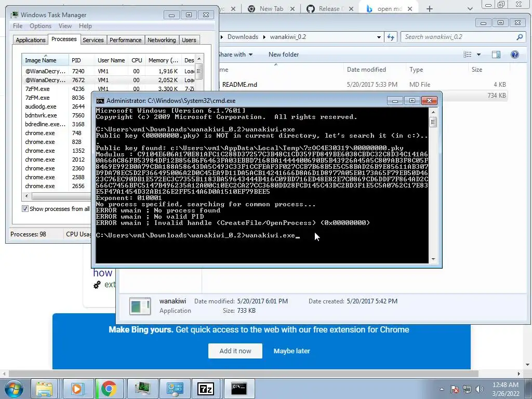
Task: Open Task Manager Help menu
Action: point(85,26)
